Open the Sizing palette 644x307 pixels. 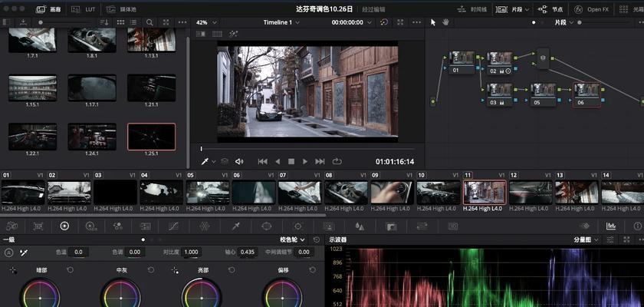pyautogui.click(x=422, y=226)
